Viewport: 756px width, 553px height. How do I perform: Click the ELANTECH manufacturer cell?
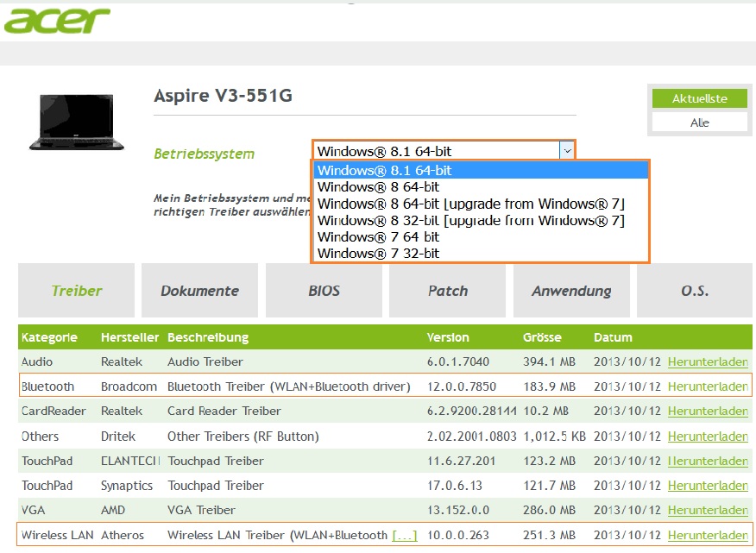pyautogui.click(x=130, y=461)
